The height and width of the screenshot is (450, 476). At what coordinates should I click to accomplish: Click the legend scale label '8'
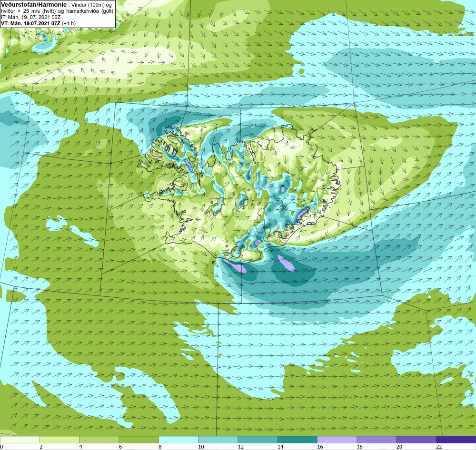coord(160,447)
